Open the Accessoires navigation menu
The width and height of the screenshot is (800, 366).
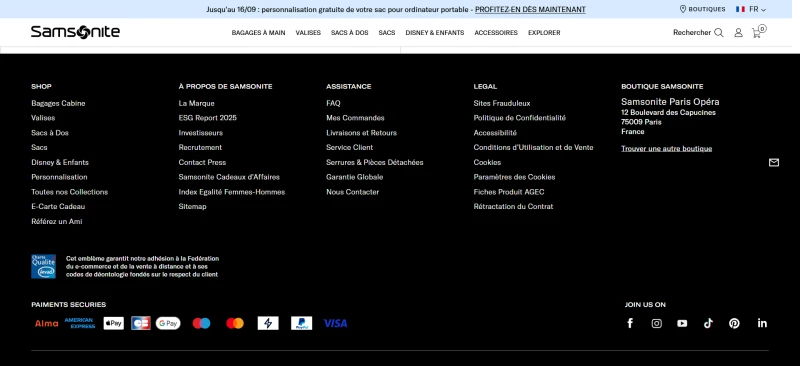[496, 33]
